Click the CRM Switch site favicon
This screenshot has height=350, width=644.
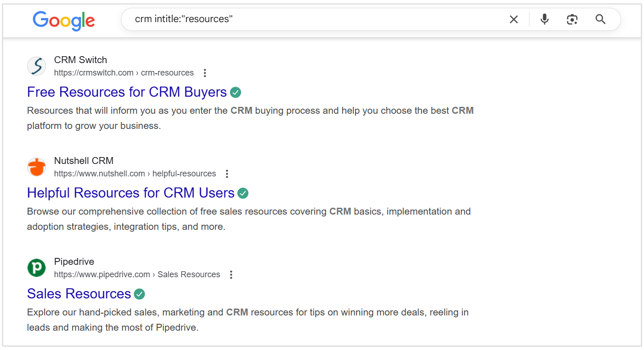click(x=36, y=66)
